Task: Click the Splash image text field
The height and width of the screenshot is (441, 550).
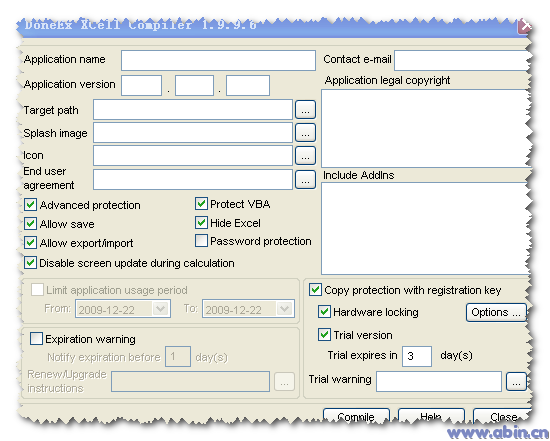Action: point(193,133)
